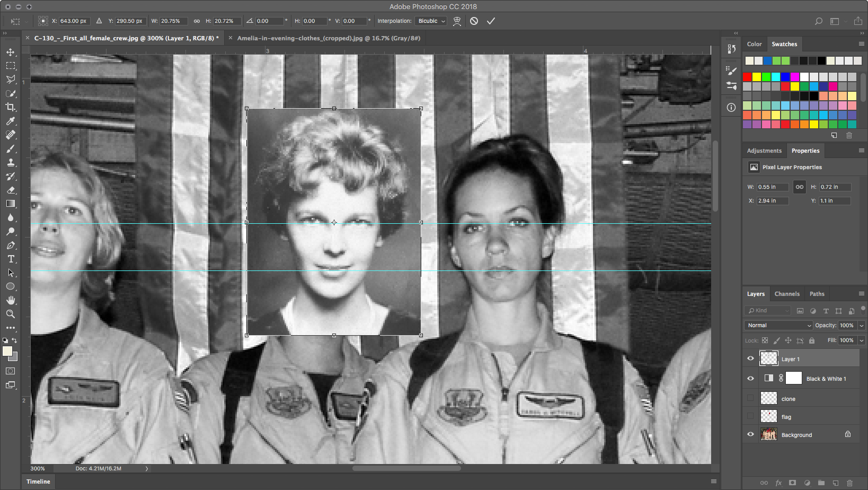Switch to warp mode icon

pos(457,21)
